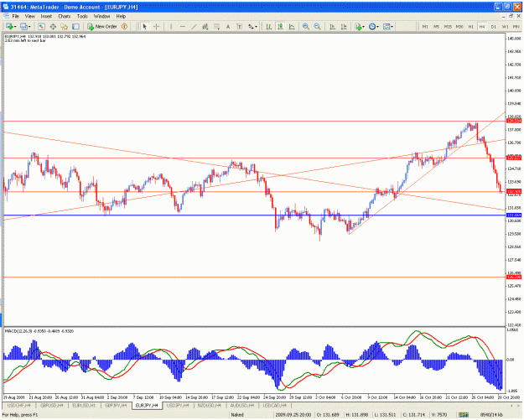Image resolution: width=524 pixels, height=420 pixels.
Task: Expand the Periods dropdown arrow
Action: [x=378, y=26]
